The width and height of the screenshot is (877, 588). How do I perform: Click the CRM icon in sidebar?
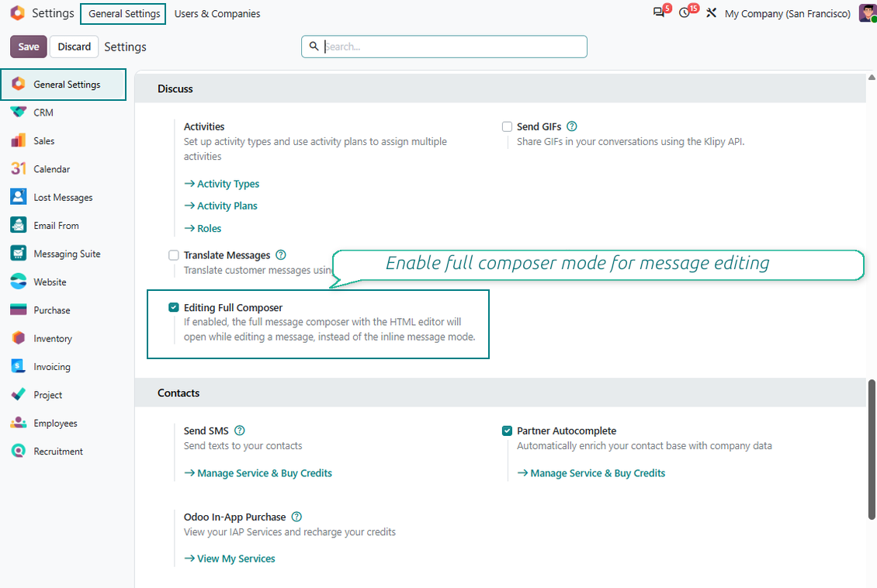[x=19, y=112]
